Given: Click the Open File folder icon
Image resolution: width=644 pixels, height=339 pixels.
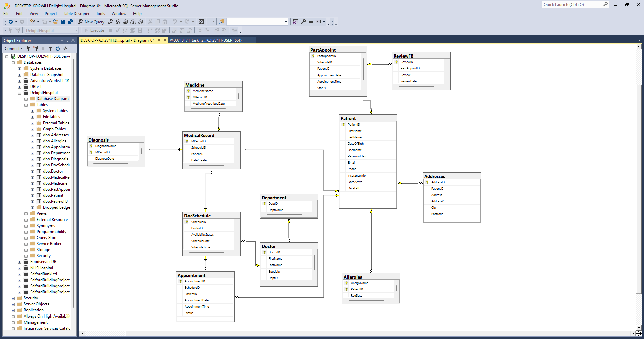Looking at the screenshot, I should pos(56,22).
